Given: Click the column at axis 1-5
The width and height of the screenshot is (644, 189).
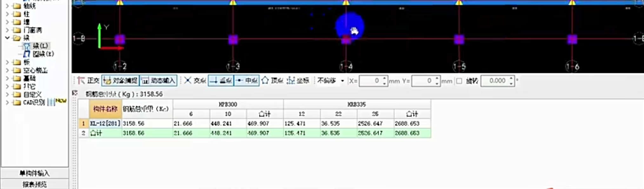Looking at the screenshot, I should coord(459,40).
